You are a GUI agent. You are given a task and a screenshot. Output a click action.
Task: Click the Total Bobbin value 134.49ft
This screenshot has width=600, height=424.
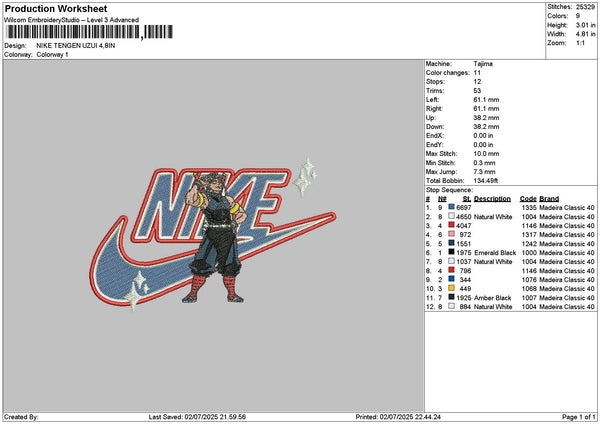486,181
